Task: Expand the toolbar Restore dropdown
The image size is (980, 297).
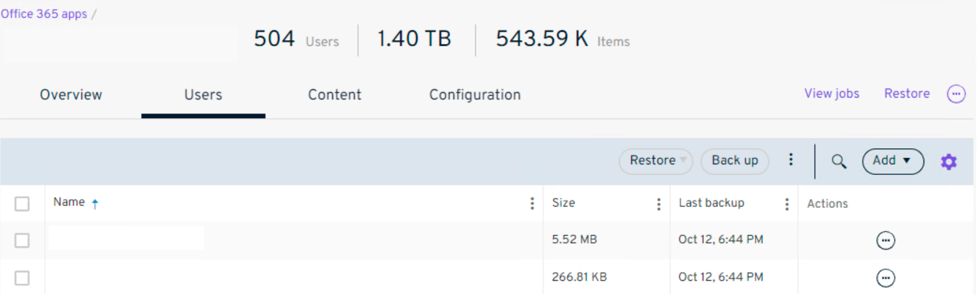Action: pos(655,161)
